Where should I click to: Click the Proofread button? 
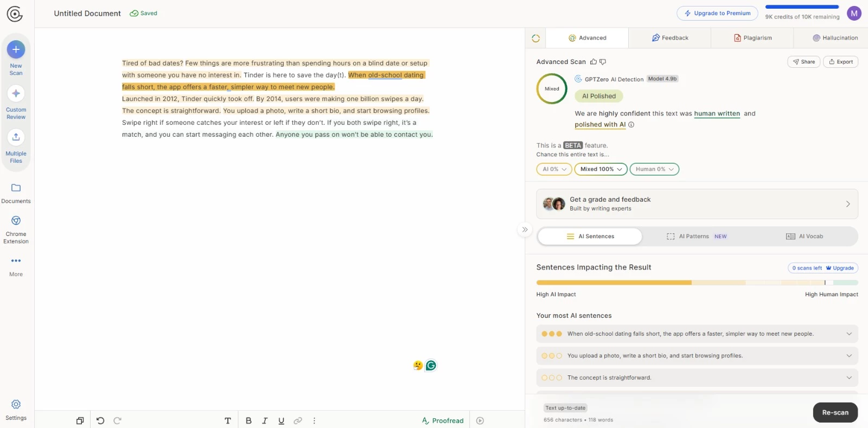pyautogui.click(x=443, y=420)
